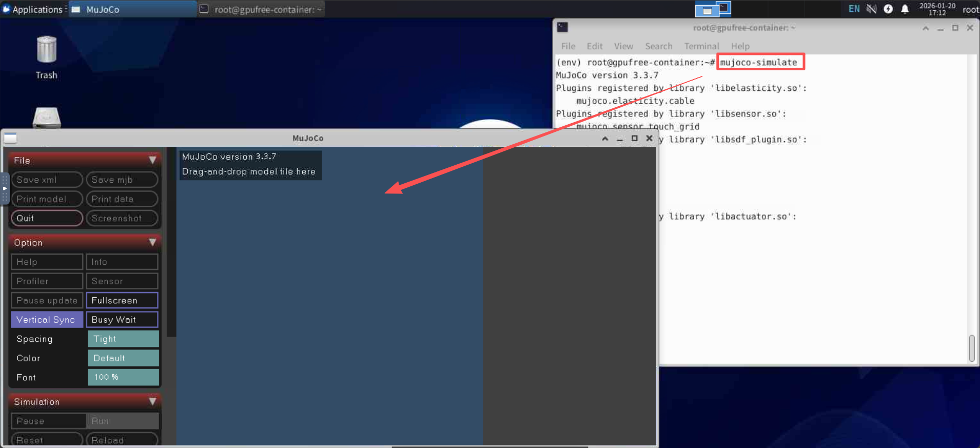
Task: Toggle Fullscreen mode in Option panel
Action: pos(122,301)
